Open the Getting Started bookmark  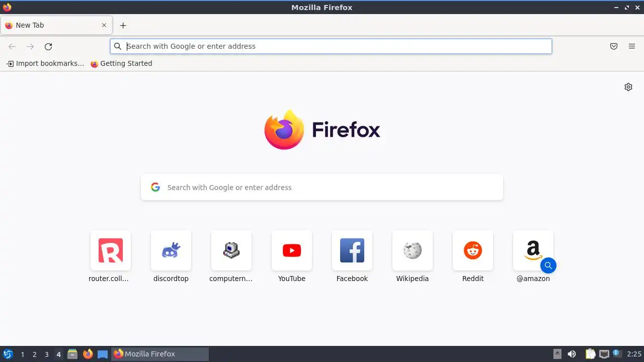click(121, 63)
